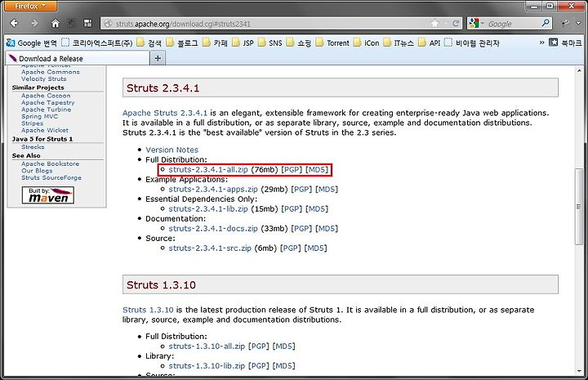Go back to the previous page
This screenshot has height=380, width=588.
pos(14,23)
